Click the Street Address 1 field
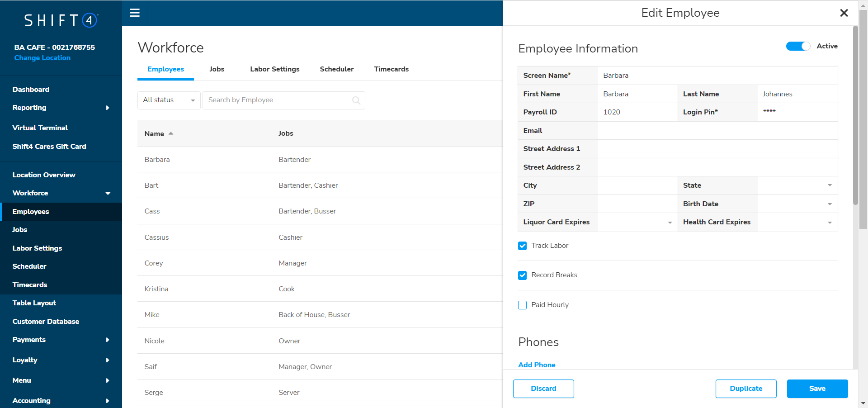 pos(717,149)
